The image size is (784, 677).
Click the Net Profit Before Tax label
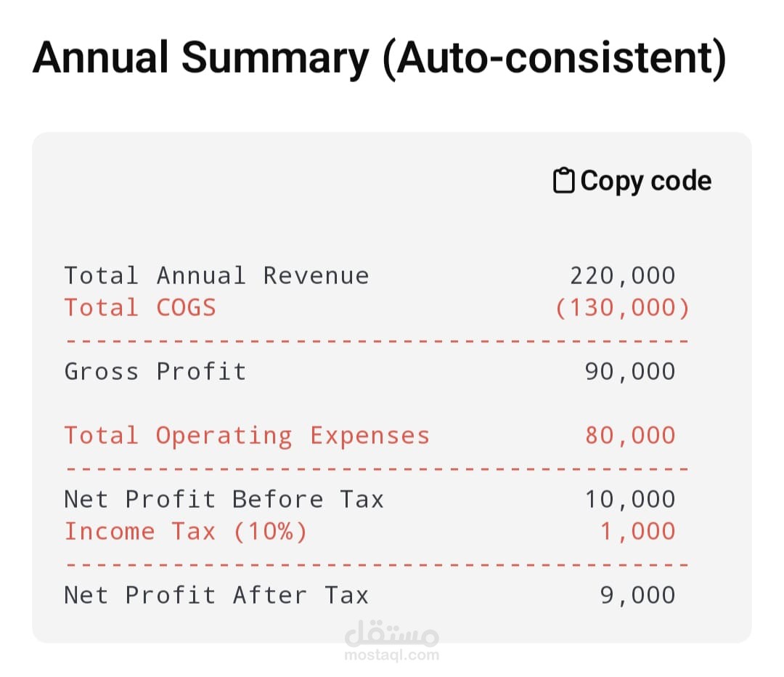click(x=224, y=500)
